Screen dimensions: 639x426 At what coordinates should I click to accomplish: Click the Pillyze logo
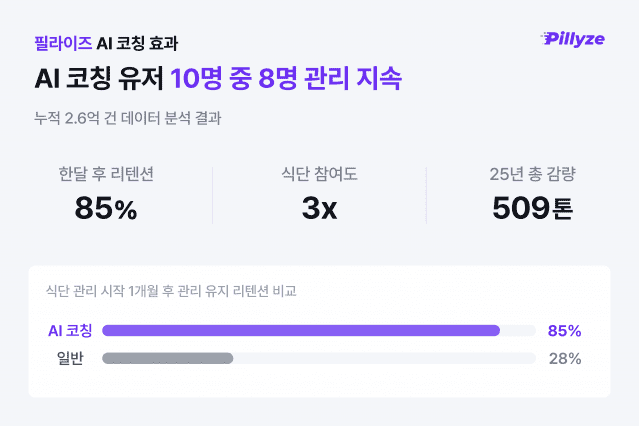point(573,38)
